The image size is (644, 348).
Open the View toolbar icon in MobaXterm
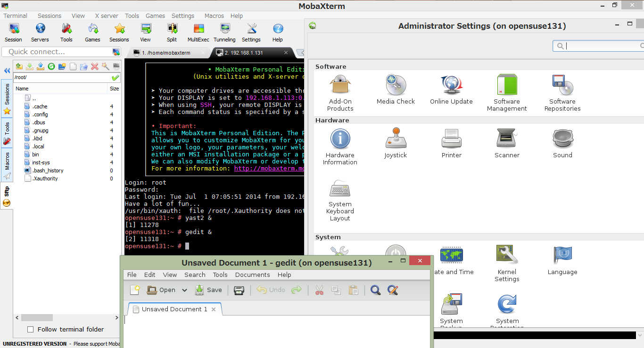[146, 32]
